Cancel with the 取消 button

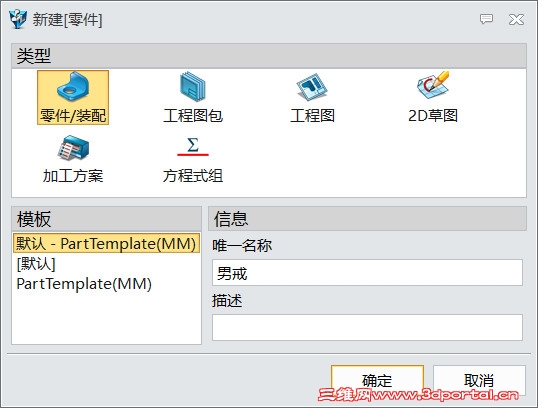pos(479,380)
